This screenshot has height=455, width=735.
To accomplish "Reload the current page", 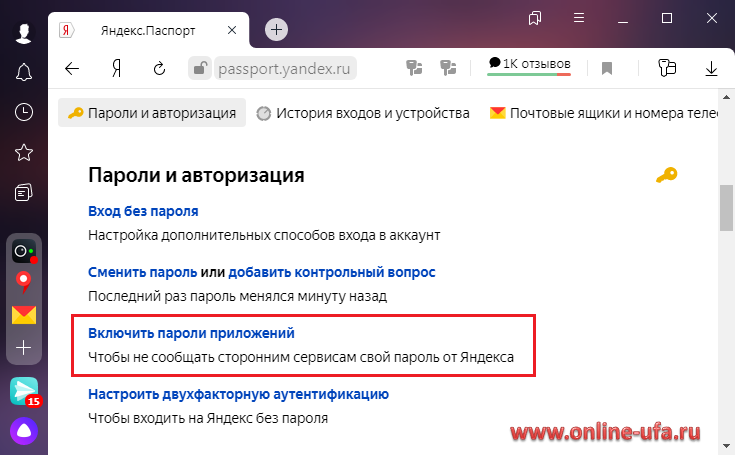I will (160, 69).
